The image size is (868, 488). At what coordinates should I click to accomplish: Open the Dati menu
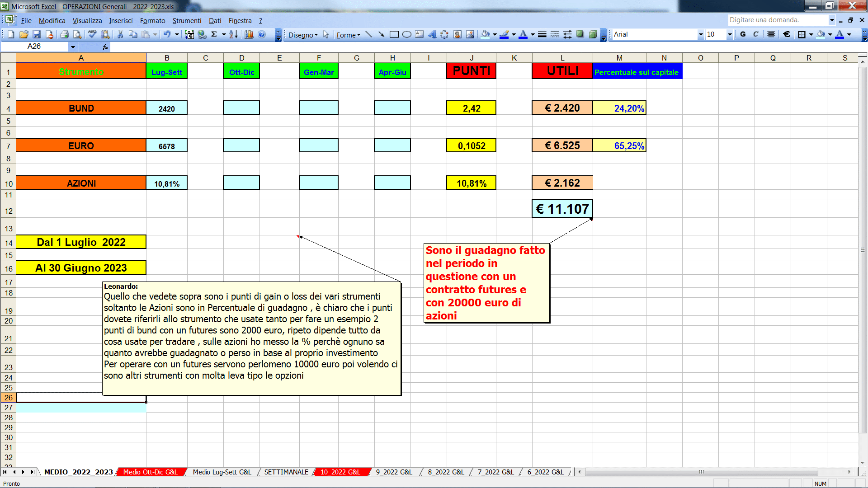215,20
